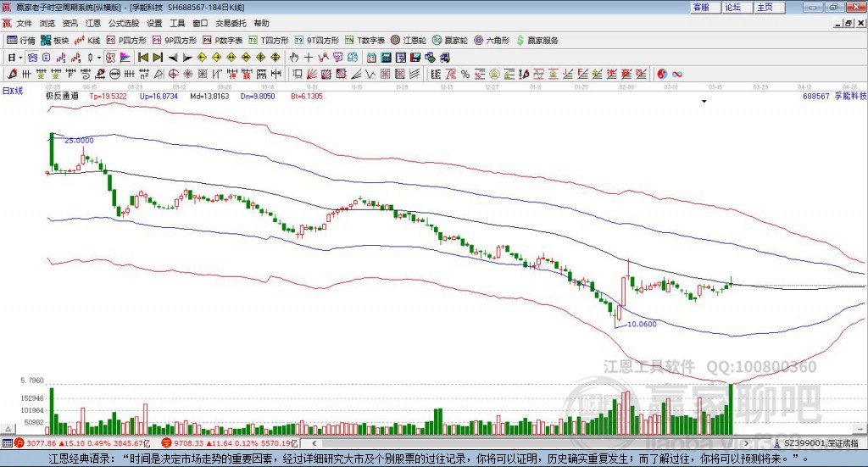Open the 9T四方形 tool

pos(317,41)
